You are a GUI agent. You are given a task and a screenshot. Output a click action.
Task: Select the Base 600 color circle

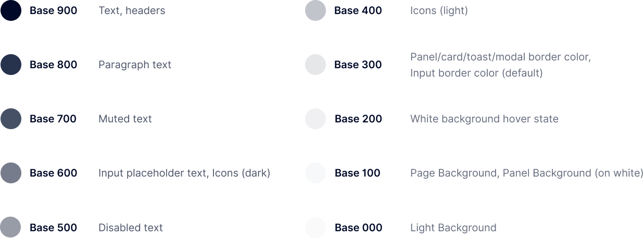point(11,173)
